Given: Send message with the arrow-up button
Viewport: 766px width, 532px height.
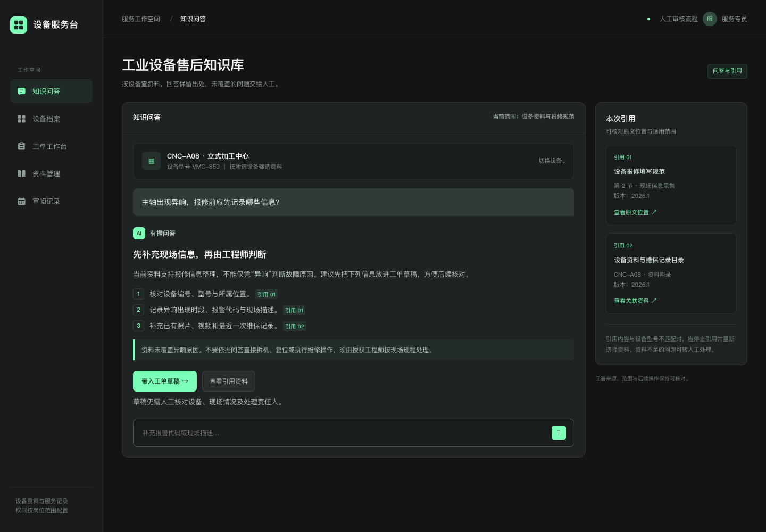Looking at the screenshot, I should click(x=559, y=433).
